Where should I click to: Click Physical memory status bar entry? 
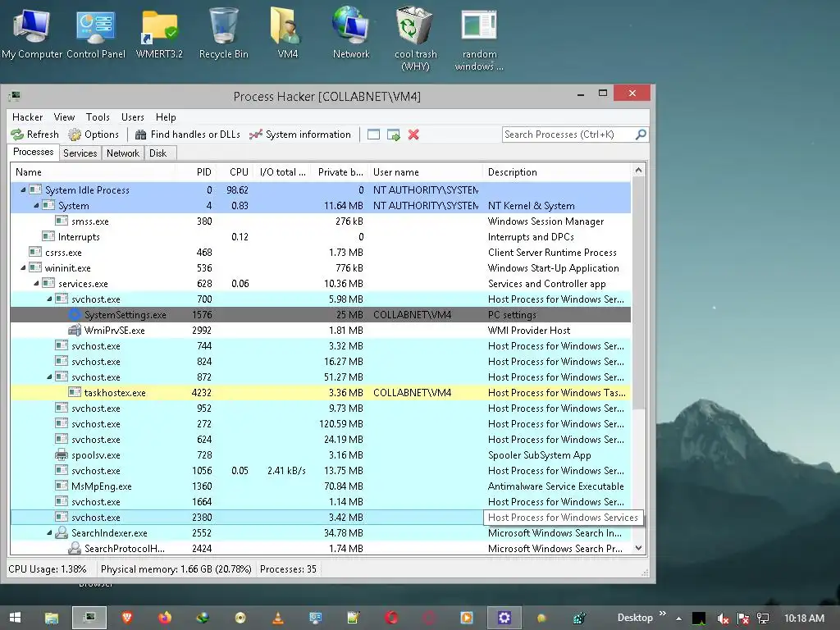tap(176, 569)
